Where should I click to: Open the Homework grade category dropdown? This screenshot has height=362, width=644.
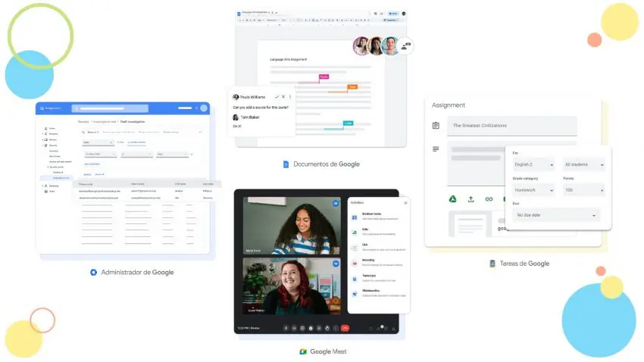(533, 190)
